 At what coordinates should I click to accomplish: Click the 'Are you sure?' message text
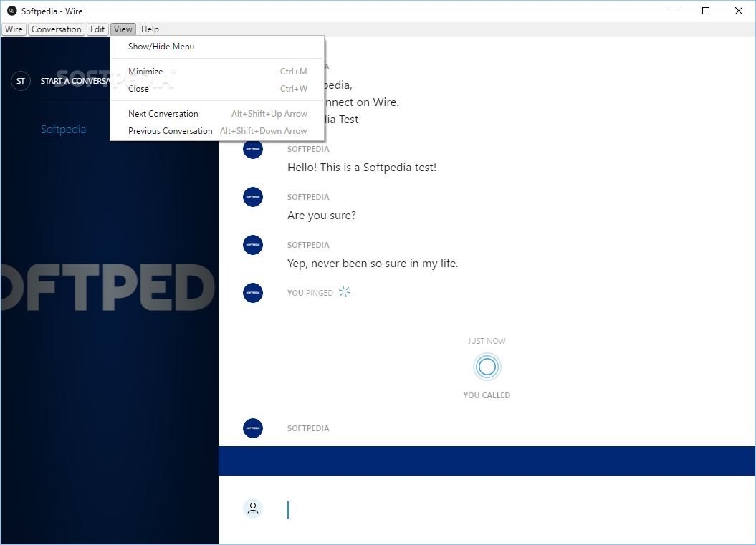coord(322,216)
